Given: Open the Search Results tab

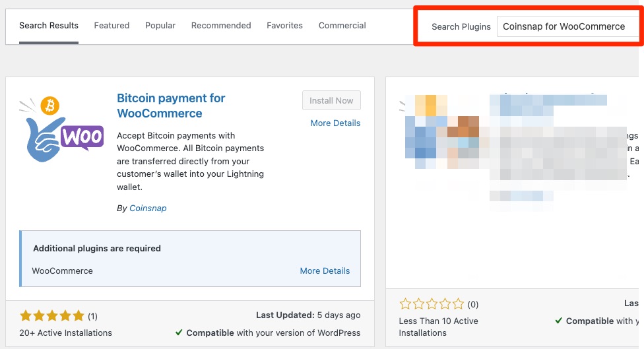Looking at the screenshot, I should coord(48,26).
